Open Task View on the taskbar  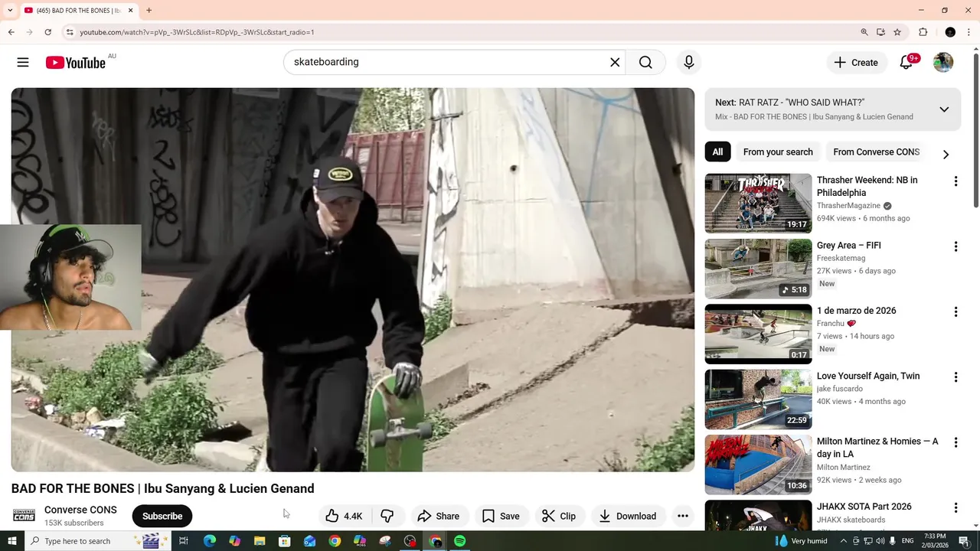click(x=184, y=541)
